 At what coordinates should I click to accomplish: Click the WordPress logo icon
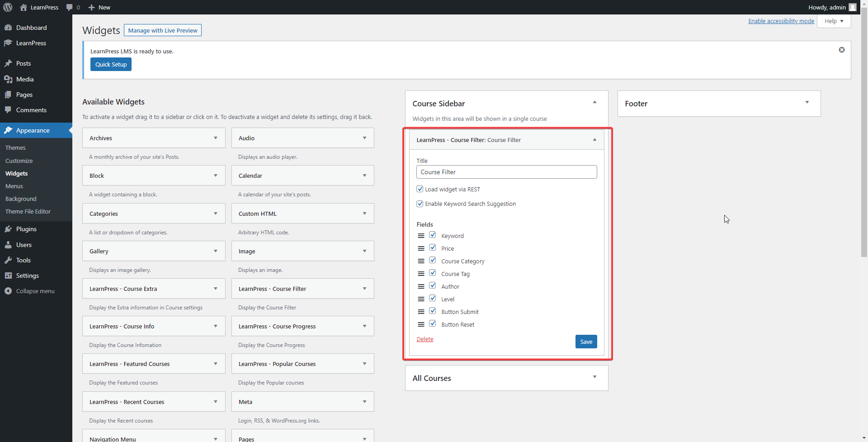(x=8, y=7)
